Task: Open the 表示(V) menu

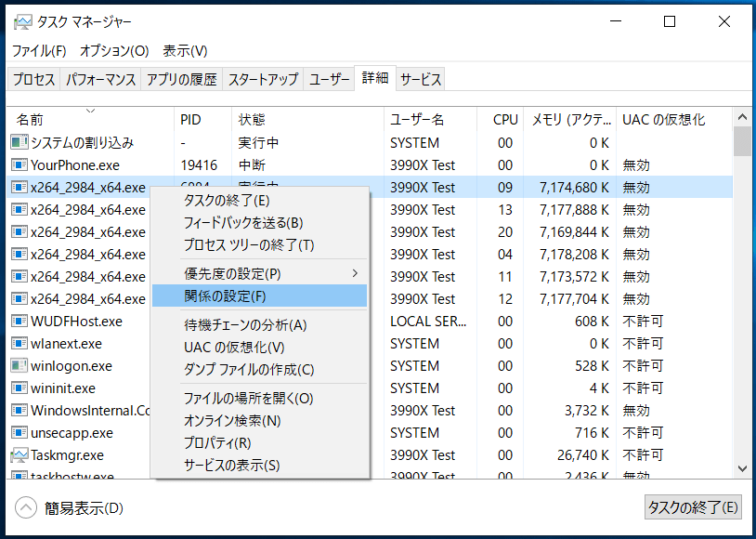Action: [x=185, y=51]
